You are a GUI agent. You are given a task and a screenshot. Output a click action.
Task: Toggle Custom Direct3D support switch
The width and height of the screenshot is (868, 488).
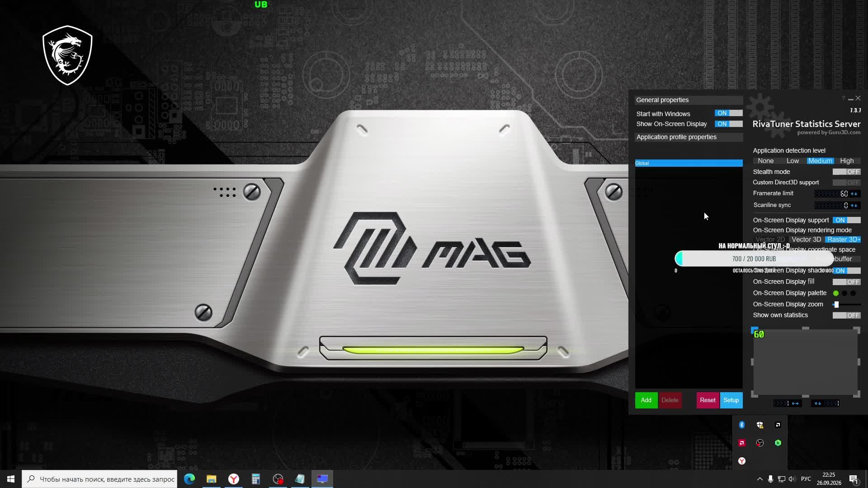pos(846,183)
